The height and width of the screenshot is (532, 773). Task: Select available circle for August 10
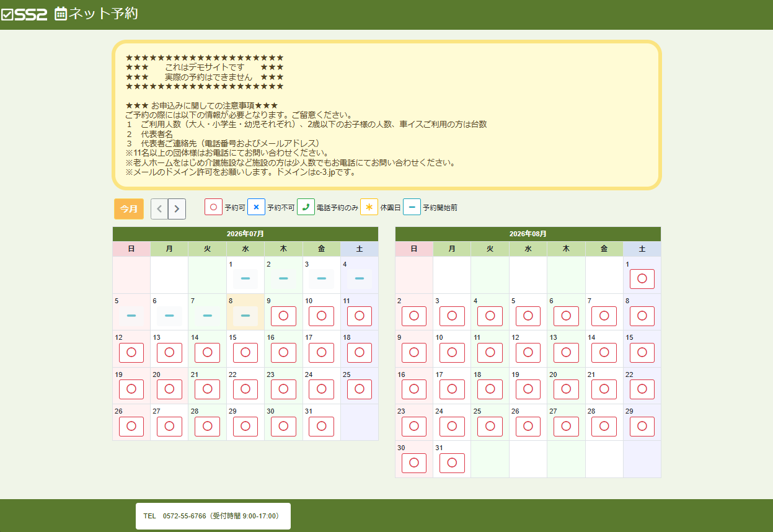coord(452,352)
